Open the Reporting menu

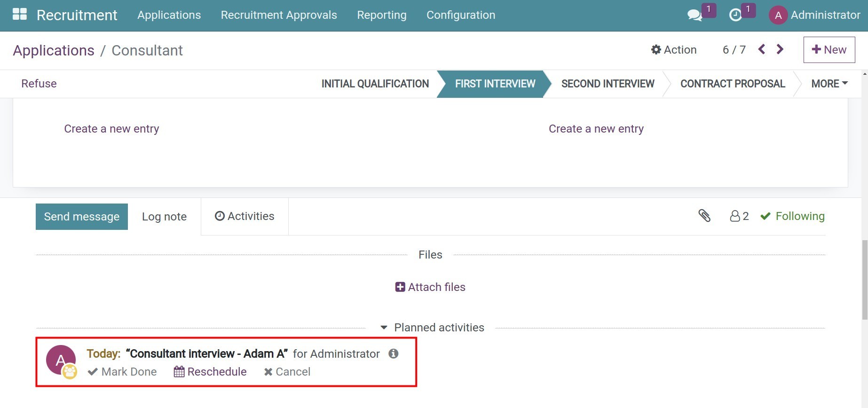point(381,15)
